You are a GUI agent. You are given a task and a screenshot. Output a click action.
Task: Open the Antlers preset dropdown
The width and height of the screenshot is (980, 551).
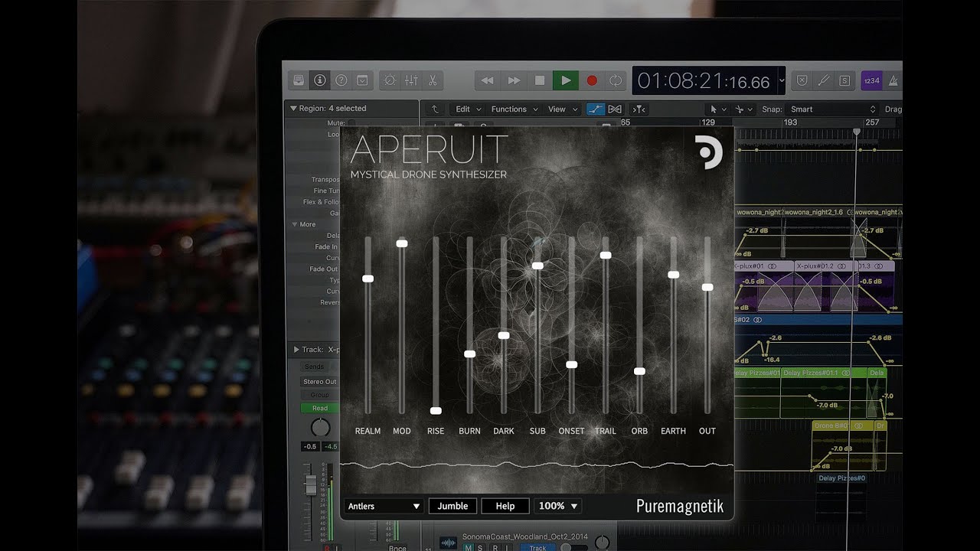[x=384, y=506]
